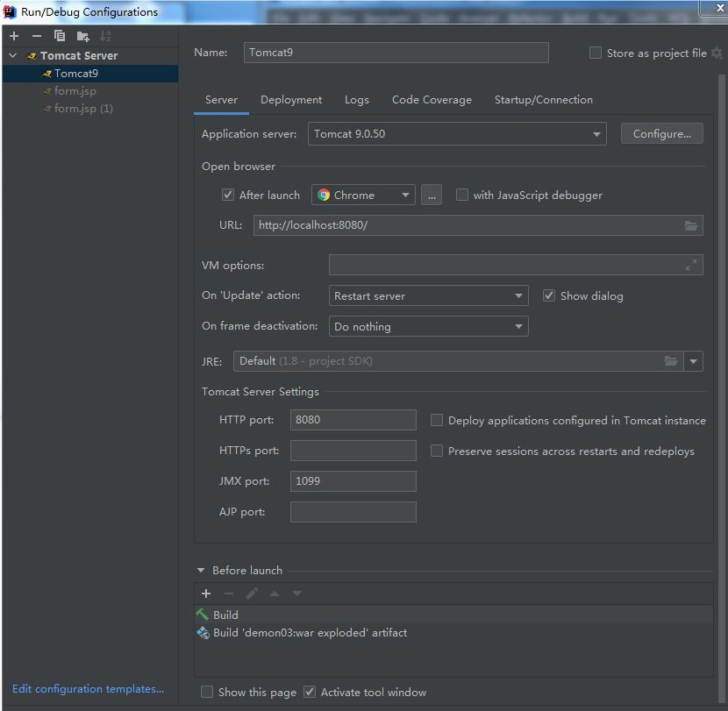Open Edit configuration templates link
This screenshot has height=711, width=728.
pos(88,689)
